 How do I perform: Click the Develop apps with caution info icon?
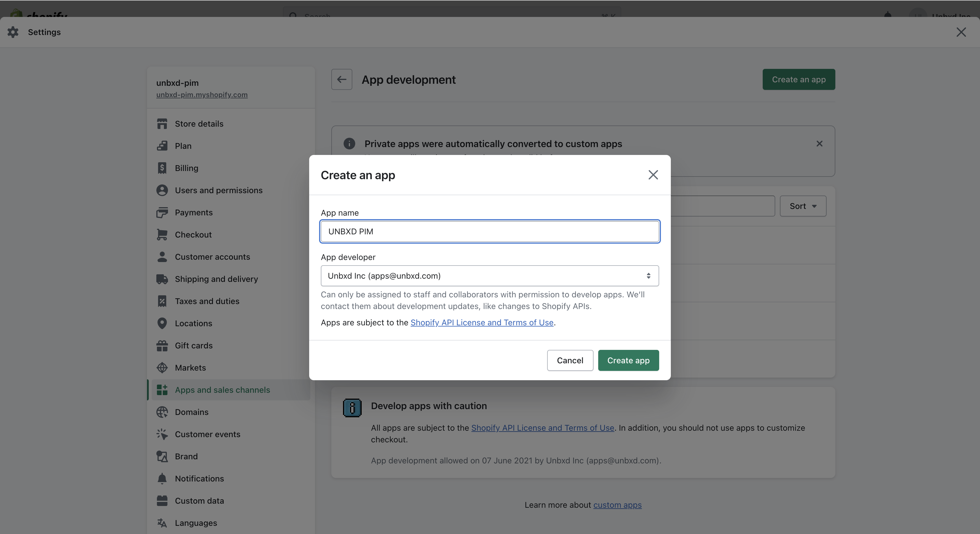(352, 408)
